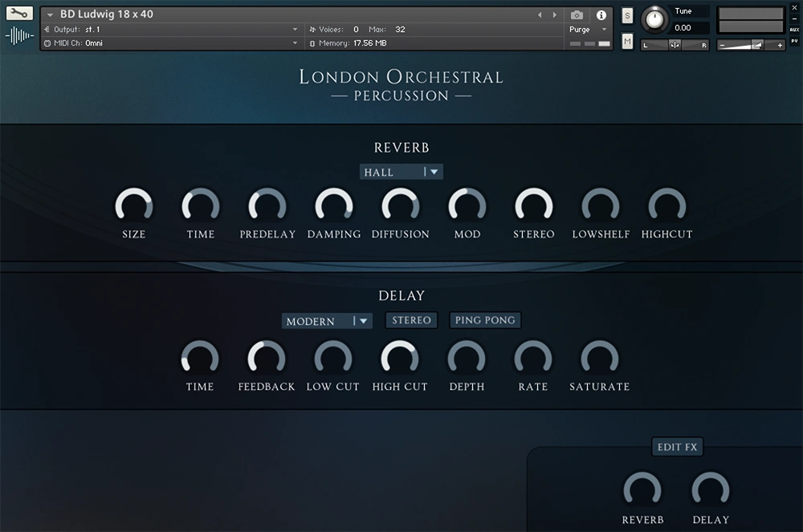The width and height of the screenshot is (803, 532).
Task: Click the L-R pan slider
Action: click(675, 45)
